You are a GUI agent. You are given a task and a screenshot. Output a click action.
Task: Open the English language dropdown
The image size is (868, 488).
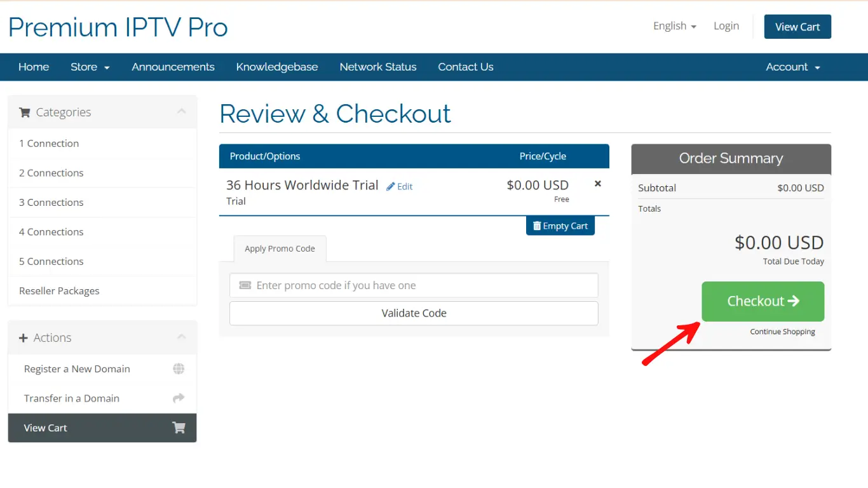[674, 26]
